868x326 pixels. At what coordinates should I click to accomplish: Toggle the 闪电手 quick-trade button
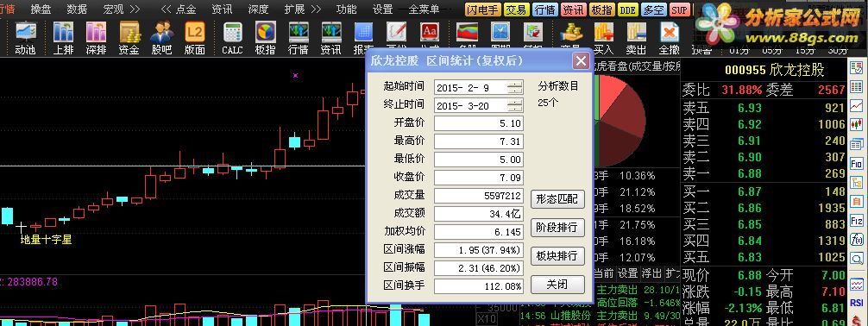[x=482, y=9]
